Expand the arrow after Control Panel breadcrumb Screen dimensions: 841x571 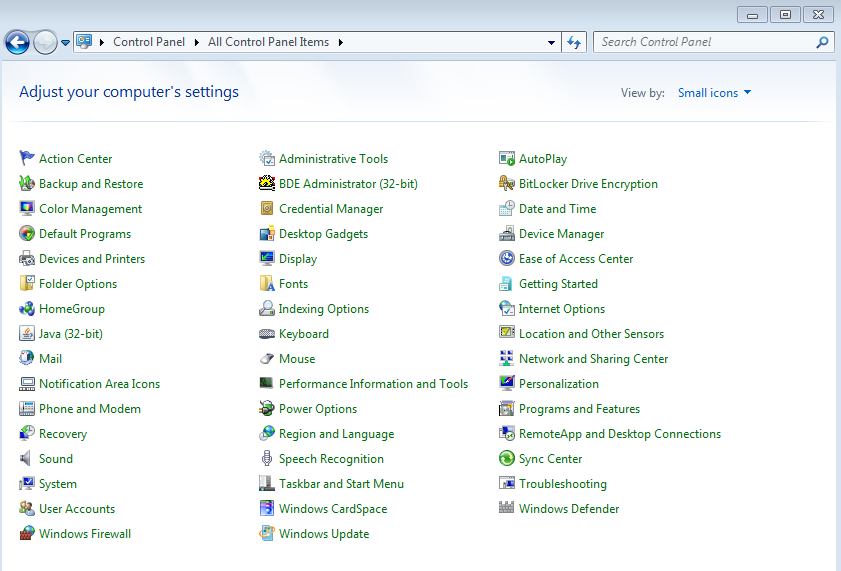coord(196,42)
